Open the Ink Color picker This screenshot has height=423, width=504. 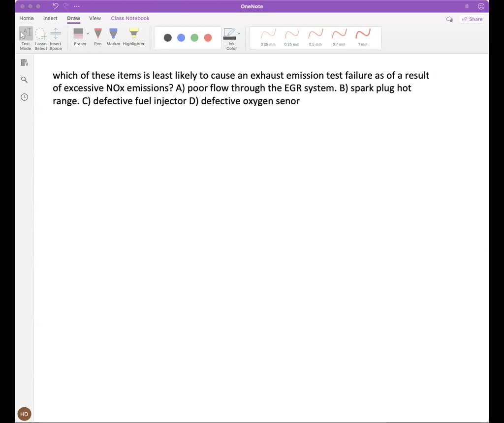[230, 39]
